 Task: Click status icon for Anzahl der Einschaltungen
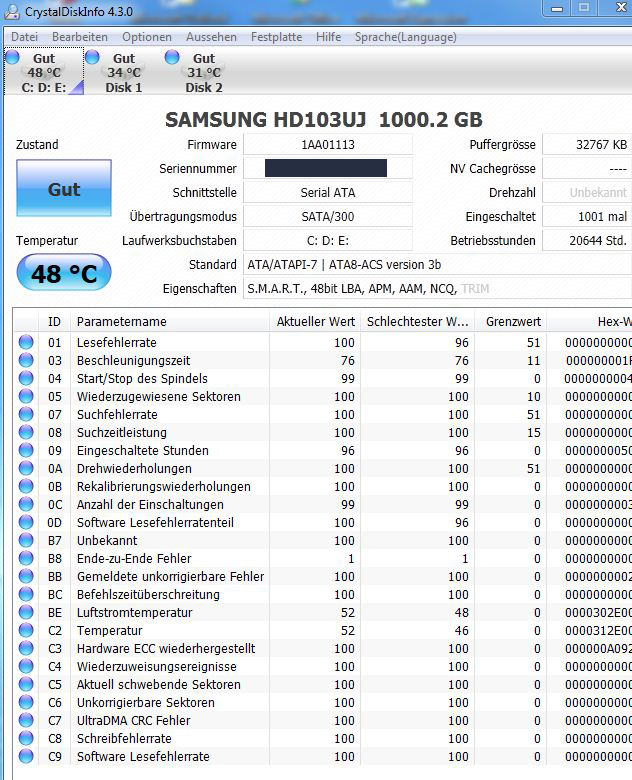(26, 504)
